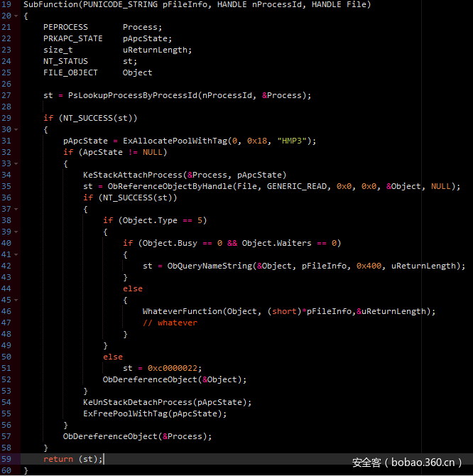Place the cursor on the return keyword
This screenshot has width=473, height=476.
(x=58, y=459)
